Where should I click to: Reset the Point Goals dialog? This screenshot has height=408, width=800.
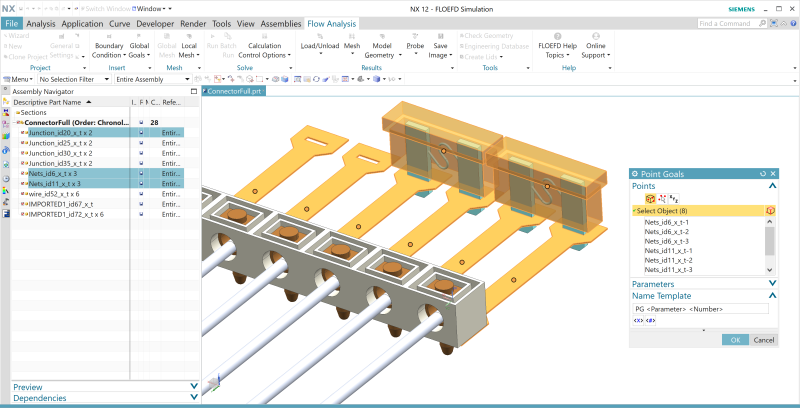tap(763, 174)
